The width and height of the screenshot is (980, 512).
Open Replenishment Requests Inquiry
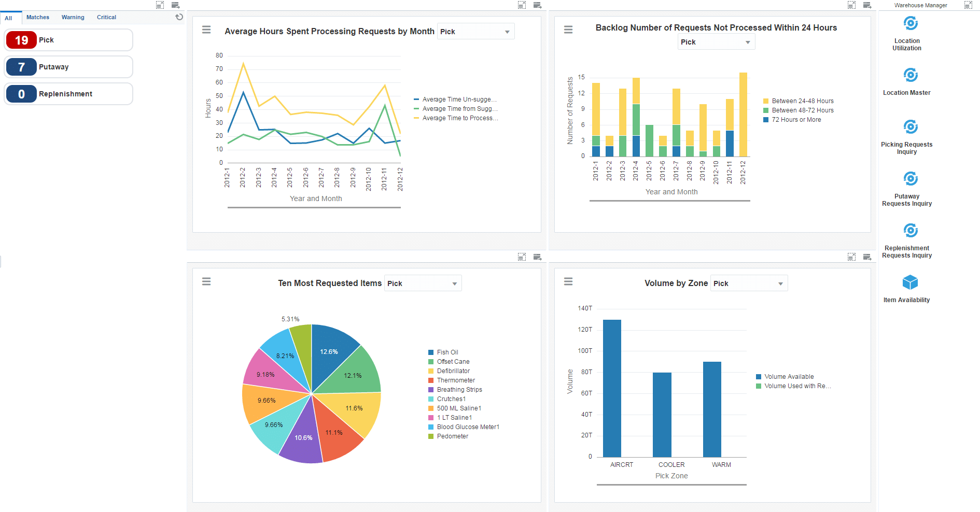tap(911, 231)
